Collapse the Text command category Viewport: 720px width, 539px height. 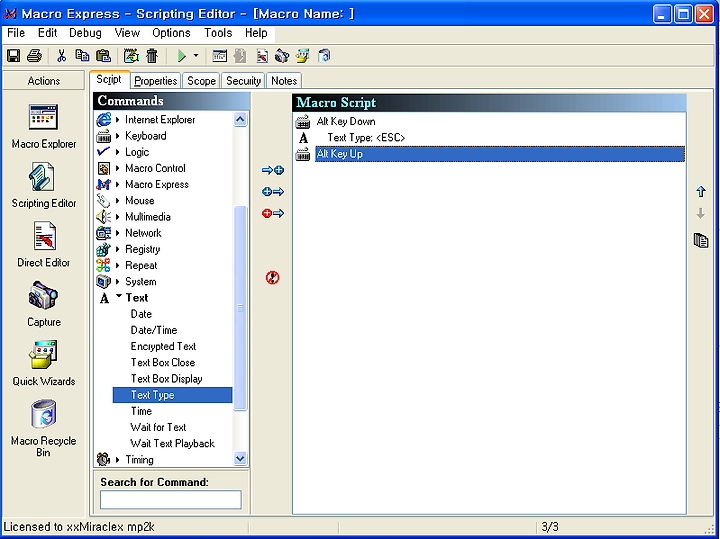pyautogui.click(x=118, y=297)
